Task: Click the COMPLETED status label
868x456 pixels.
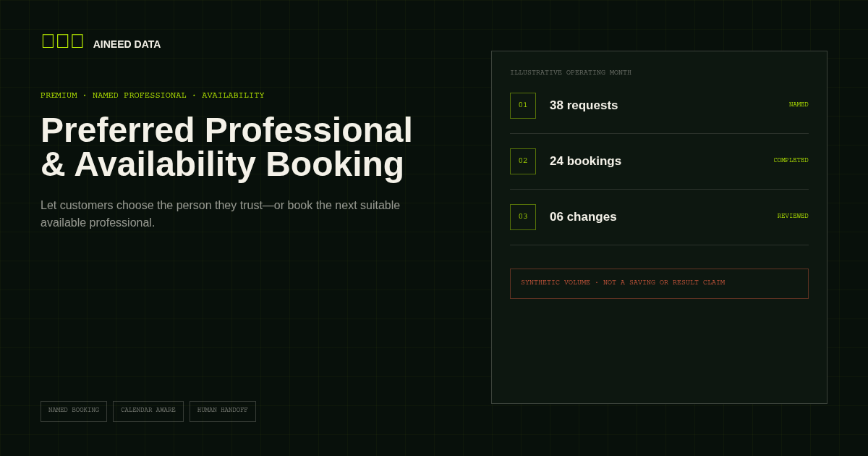Action: click(x=791, y=161)
